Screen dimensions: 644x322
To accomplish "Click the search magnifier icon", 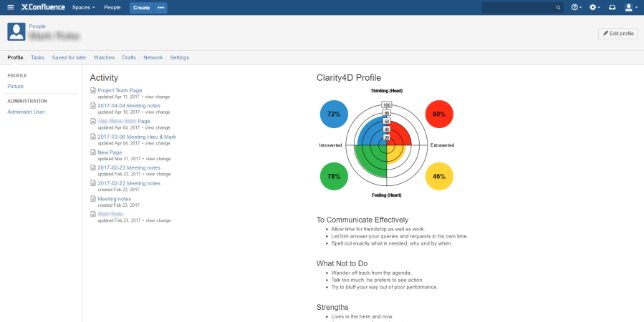I will 558,7.
